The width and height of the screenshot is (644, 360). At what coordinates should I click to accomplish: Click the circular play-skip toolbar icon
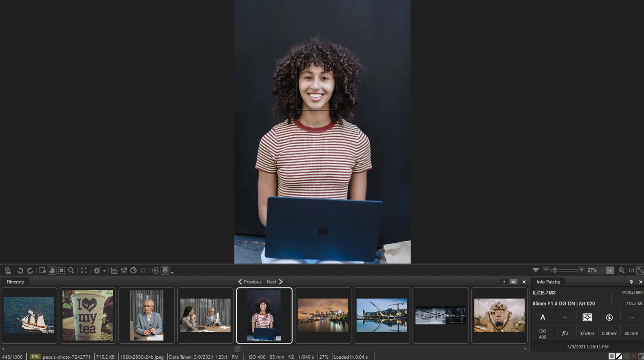(155, 270)
